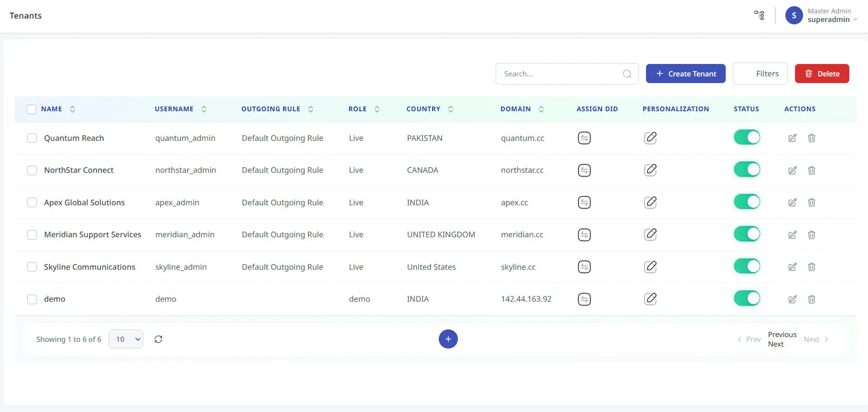Toggle status for Meridian Support Services

(747, 234)
